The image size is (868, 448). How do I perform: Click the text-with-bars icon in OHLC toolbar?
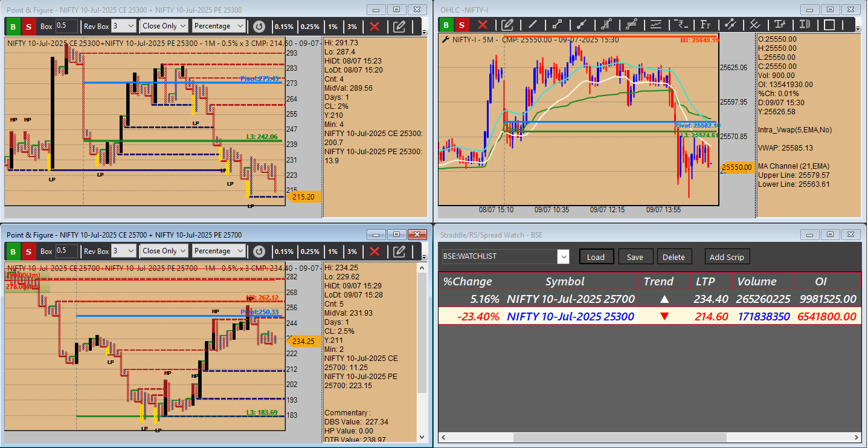click(805, 25)
